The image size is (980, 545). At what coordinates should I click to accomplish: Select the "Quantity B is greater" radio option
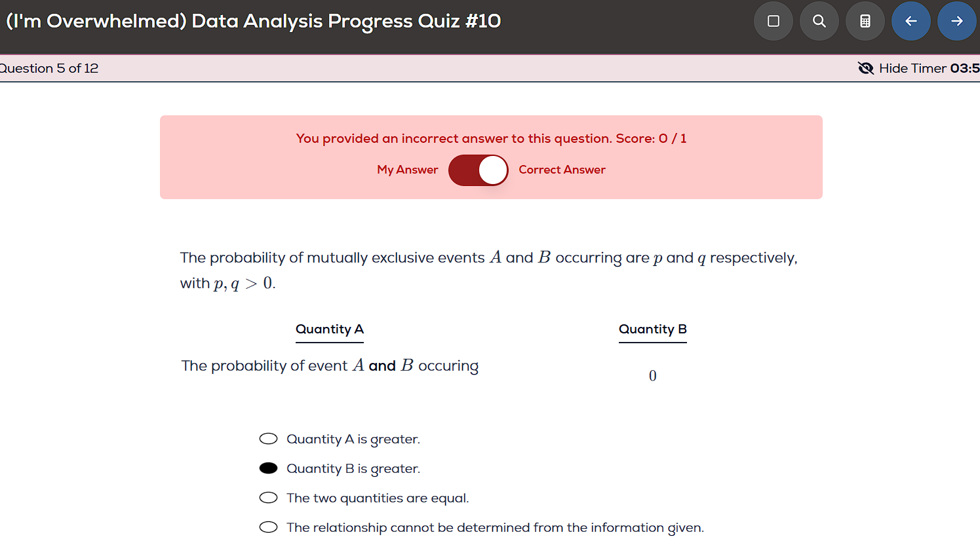click(x=269, y=468)
